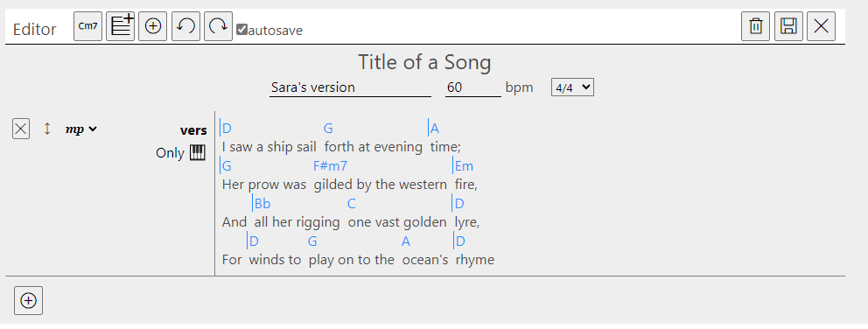Redo the last undone edit
Viewport: 868px width, 329px height.
218,26
